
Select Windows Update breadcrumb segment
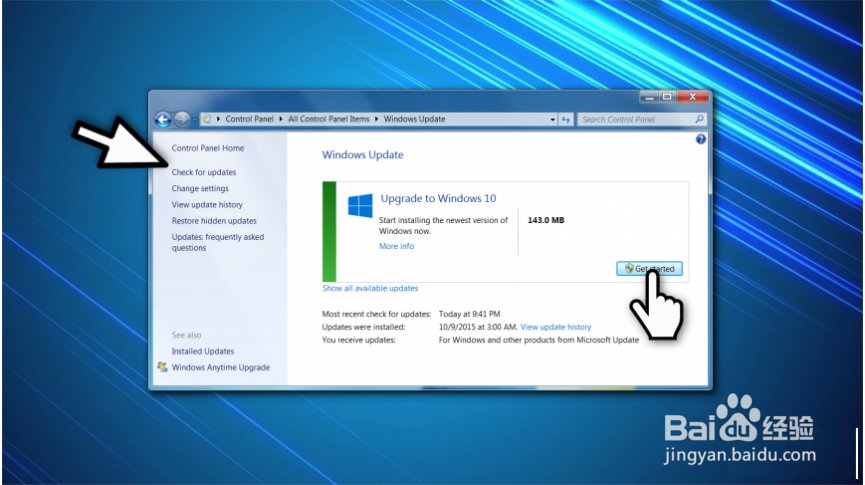coord(414,119)
